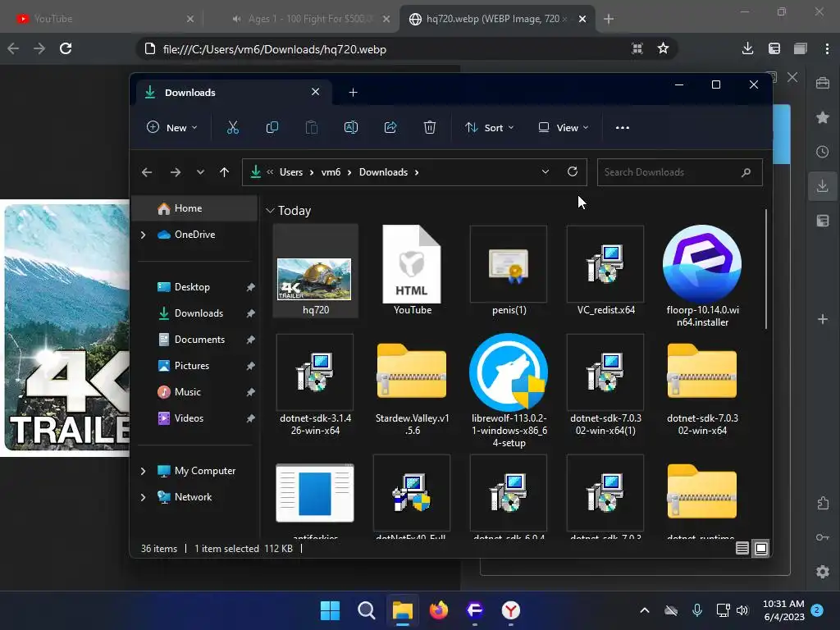The width and height of the screenshot is (840, 630).
Task: Click the file list vertical scrollbar
Action: click(766, 268)
